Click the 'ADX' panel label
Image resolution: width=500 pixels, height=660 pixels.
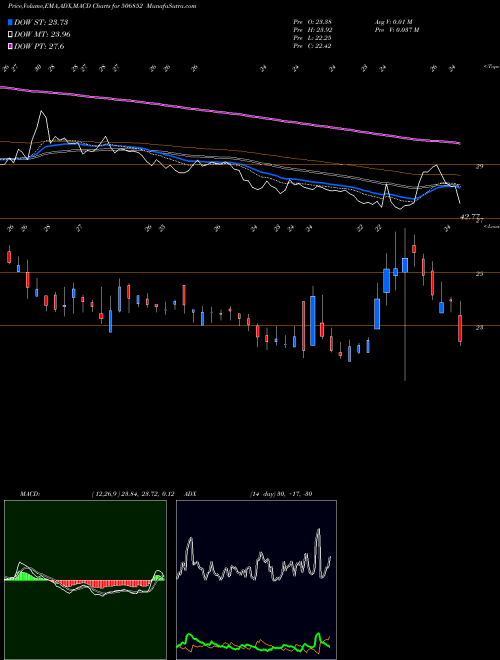coord(190,494)
